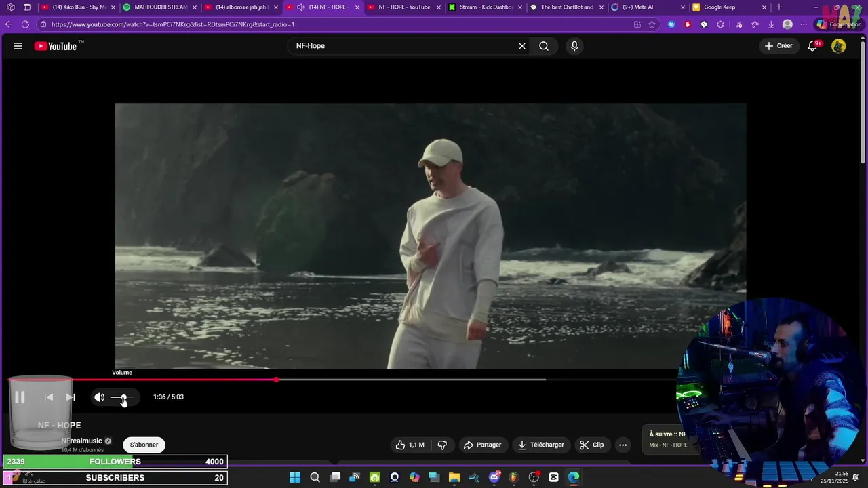The height and width of the screenshot is (488, 868).
Task: Go back in browser history
Action: pyautogui.click(x=9, y=24)
